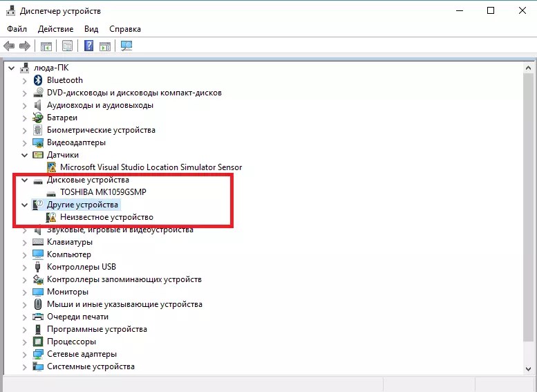
Task: Select Аудиовходы и аудиовыходы label
Action: pyautogui.click(x=100, y=105)
